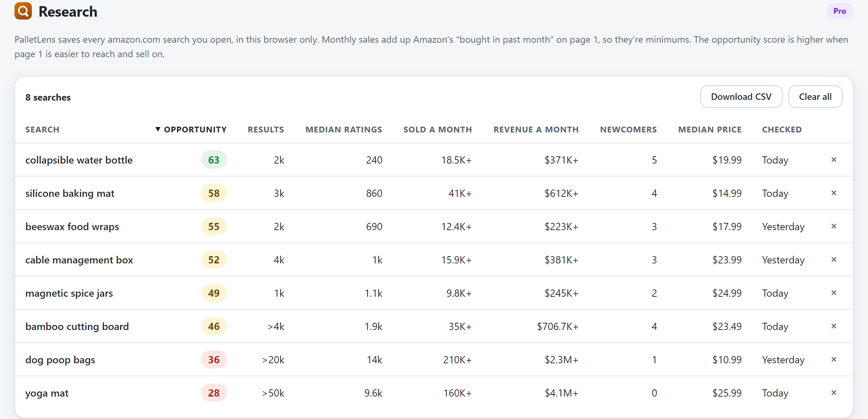This screenshot has height=419, width=868.
Task: Open the yoga mat search
Action: 47,393
